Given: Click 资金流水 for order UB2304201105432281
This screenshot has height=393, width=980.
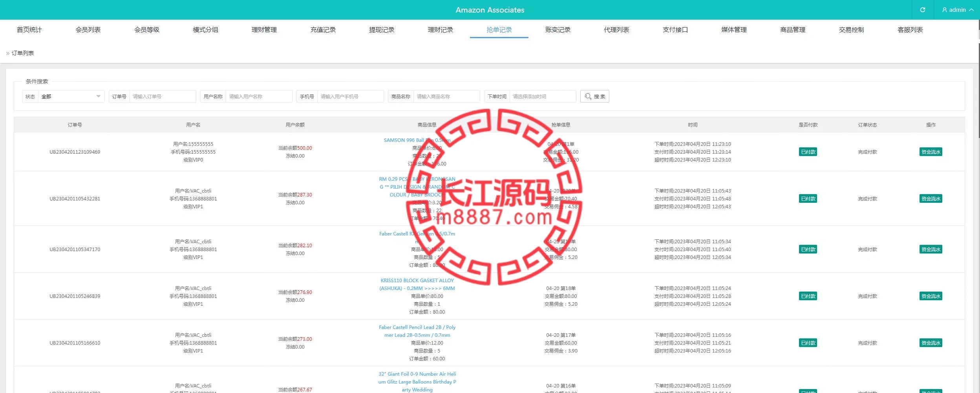Looking at the screenshot, I should (x=931, y=199).
